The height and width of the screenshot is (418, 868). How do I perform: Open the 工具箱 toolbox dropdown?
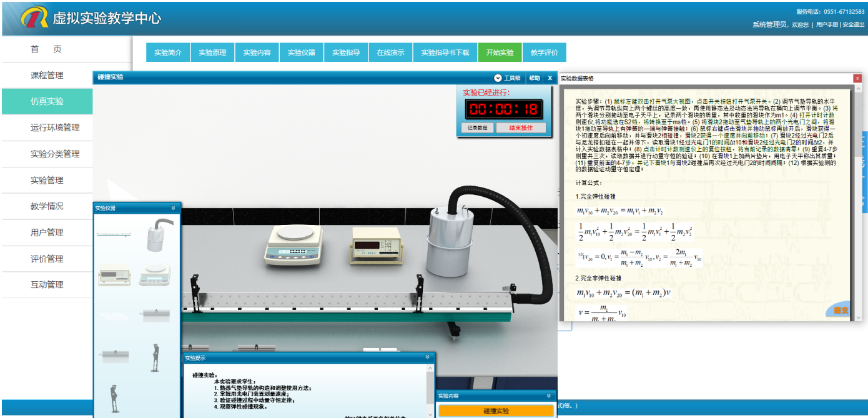[507, 78]
